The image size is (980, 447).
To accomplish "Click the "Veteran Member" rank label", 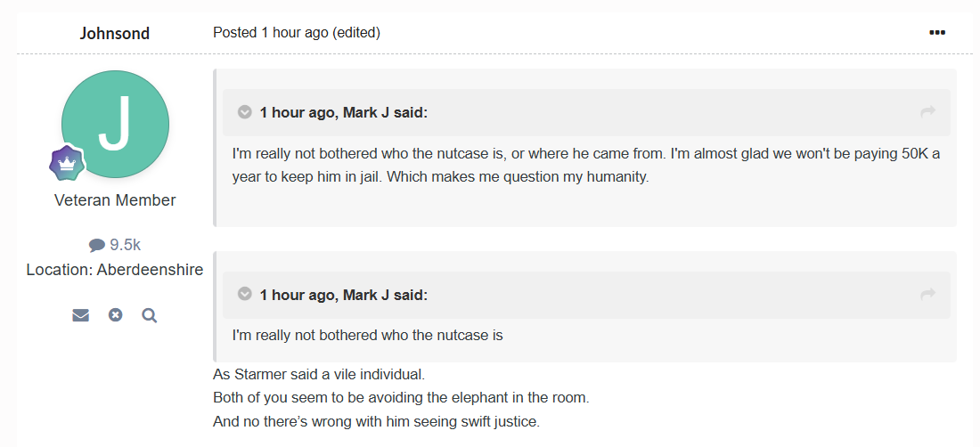I will point(115,200).
